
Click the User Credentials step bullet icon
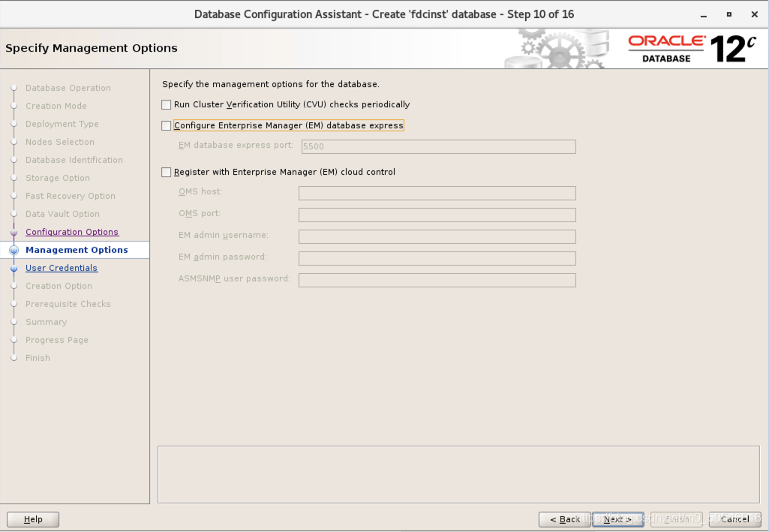14,268
